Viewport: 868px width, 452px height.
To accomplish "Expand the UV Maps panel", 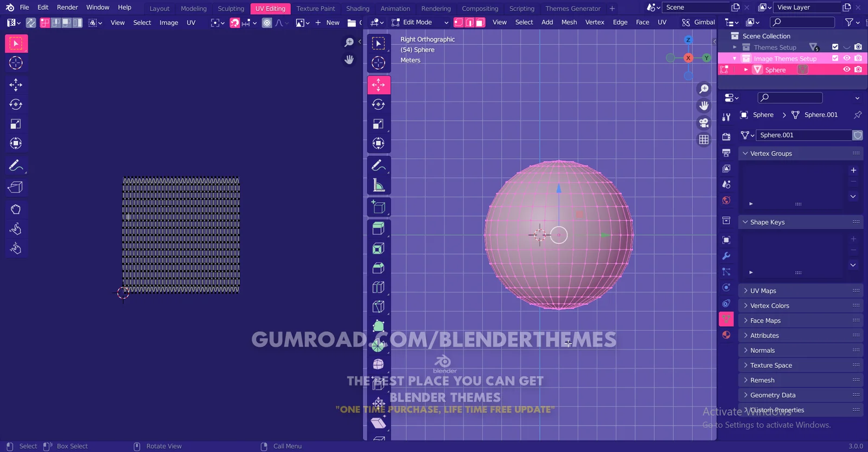I will pyautogui.click(x=800, y=291).
